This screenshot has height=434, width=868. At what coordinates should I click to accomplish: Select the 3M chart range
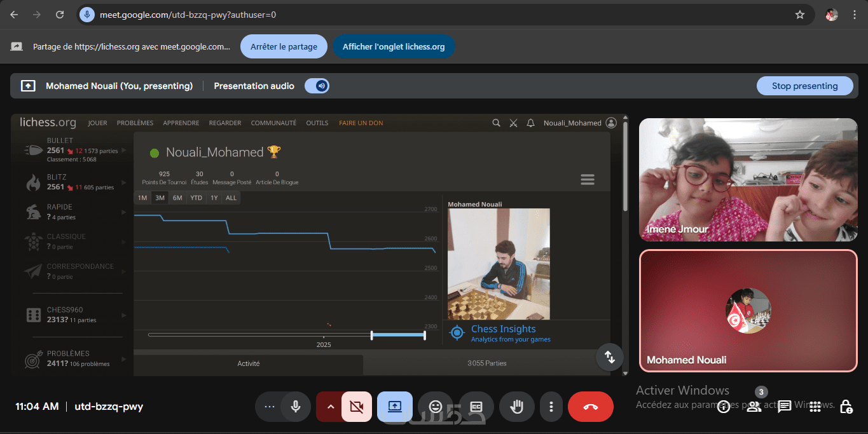[x=160, y=198]
